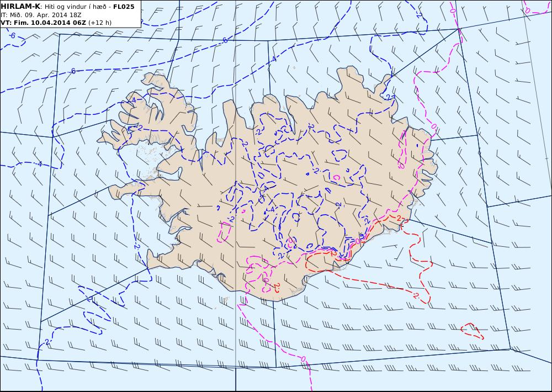Select the "(+12 h)" forecast offset text
The width and height of the screenshot is (552, 392).
point(99,23)
